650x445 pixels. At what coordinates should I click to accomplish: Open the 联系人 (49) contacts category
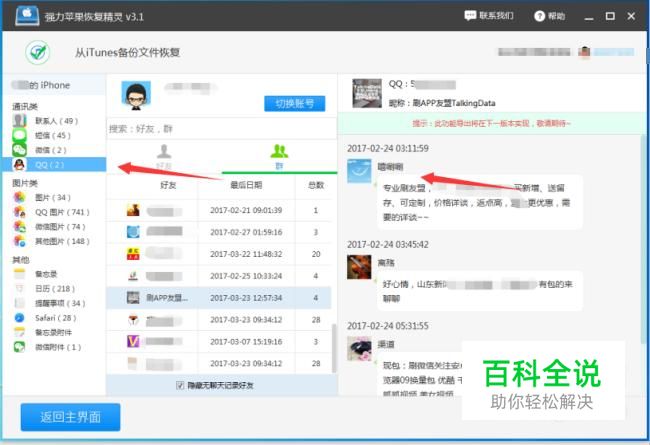pos(46,121)
